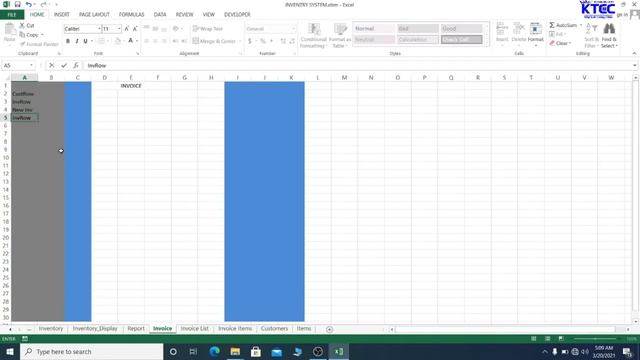This screenshot has height=360, width=640.
Task: Toggle Underline formatting
Action: tap(85, 41)
